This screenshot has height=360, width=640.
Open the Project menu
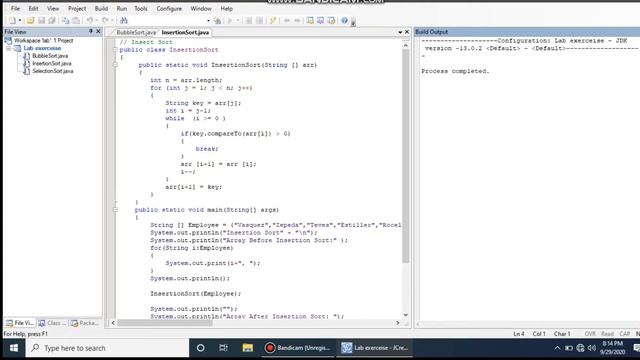click(x=77, y=9)
